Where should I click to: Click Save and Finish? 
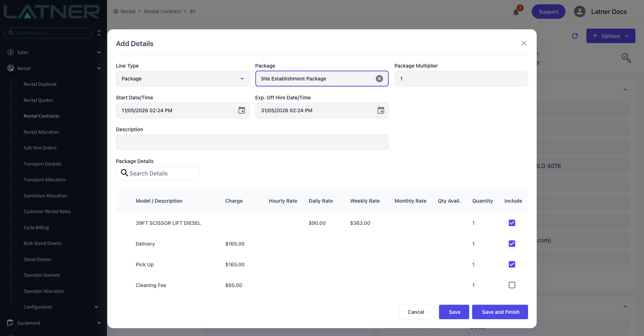(x=500, y=312)
